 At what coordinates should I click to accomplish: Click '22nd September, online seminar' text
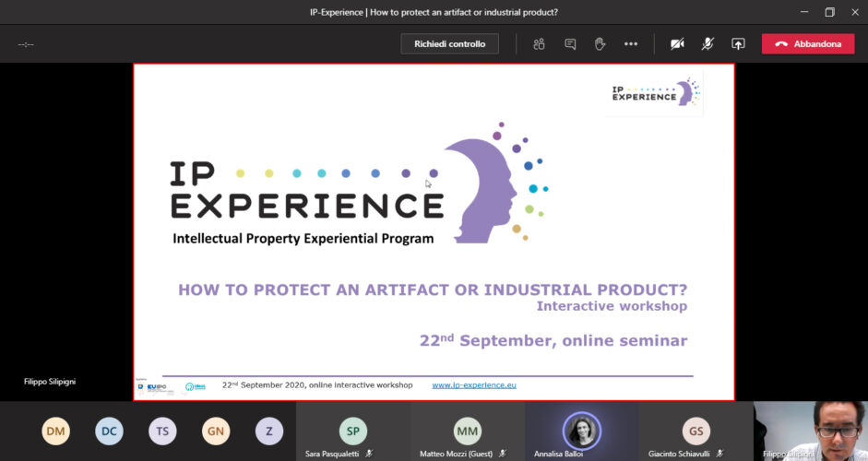(x=553, y=340)
